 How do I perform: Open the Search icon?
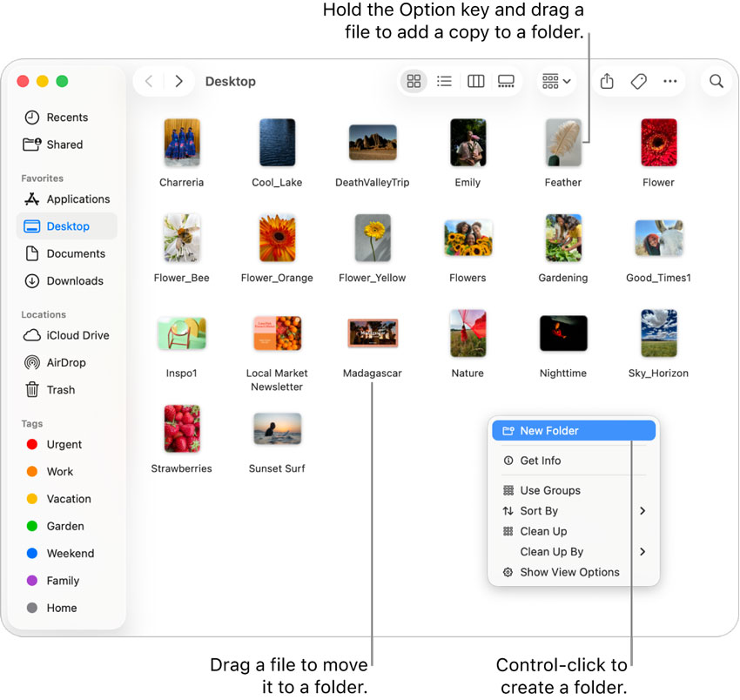[716, 81]
